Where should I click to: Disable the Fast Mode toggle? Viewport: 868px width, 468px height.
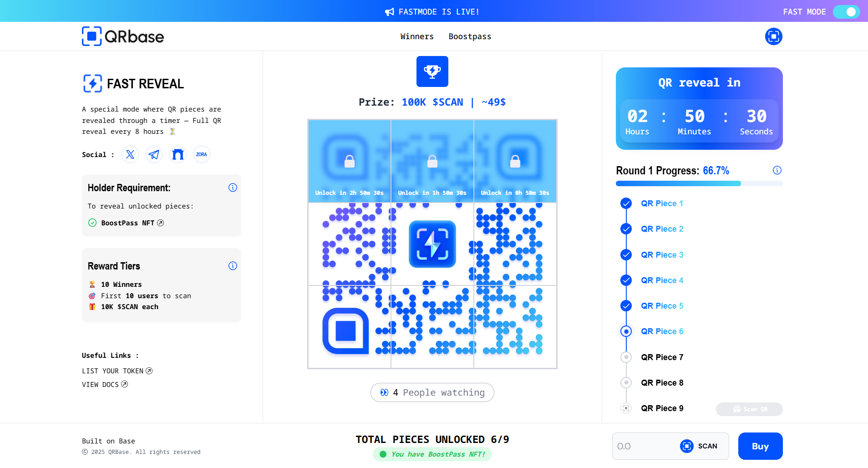pyautogui.click(x=846, y=12)
